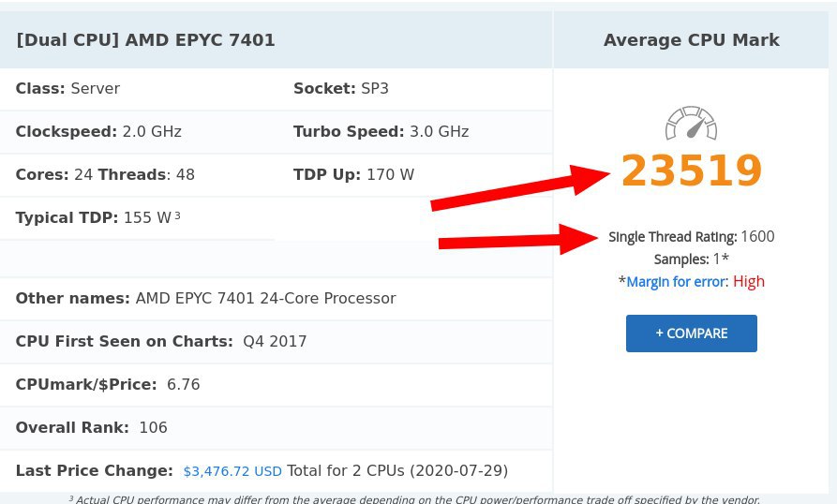Open the Margin for error link
The width and height of the screenshot is (837, 504).
pyautogui.click(x=677, y=282)
